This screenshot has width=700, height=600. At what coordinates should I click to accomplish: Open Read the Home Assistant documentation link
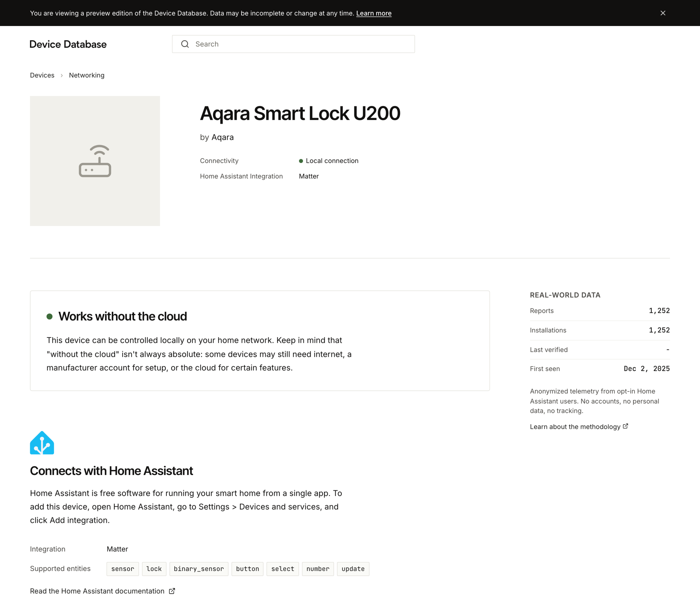click(97, 591)
